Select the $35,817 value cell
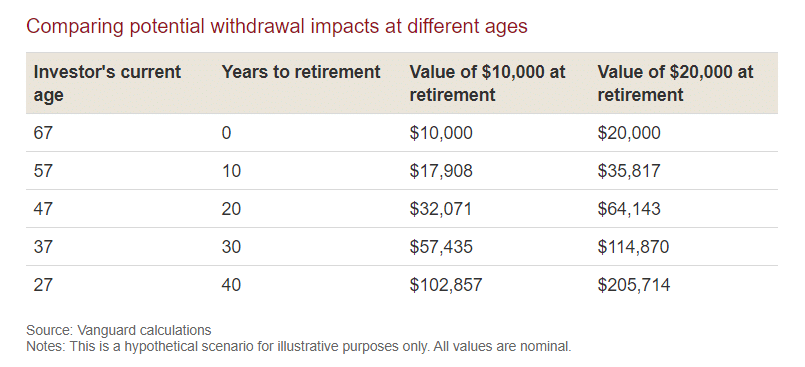The height and width of the screenshot is (367, 805). click(x=629, y=171)
